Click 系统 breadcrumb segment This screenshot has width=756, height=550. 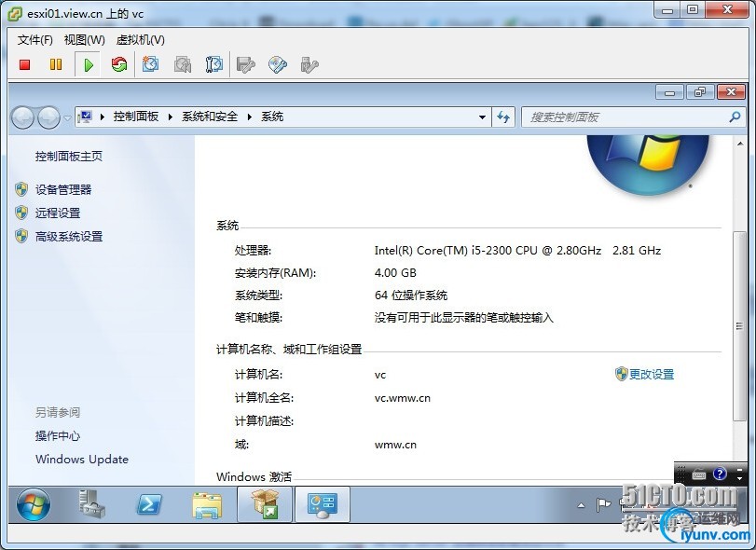[272, 117]
